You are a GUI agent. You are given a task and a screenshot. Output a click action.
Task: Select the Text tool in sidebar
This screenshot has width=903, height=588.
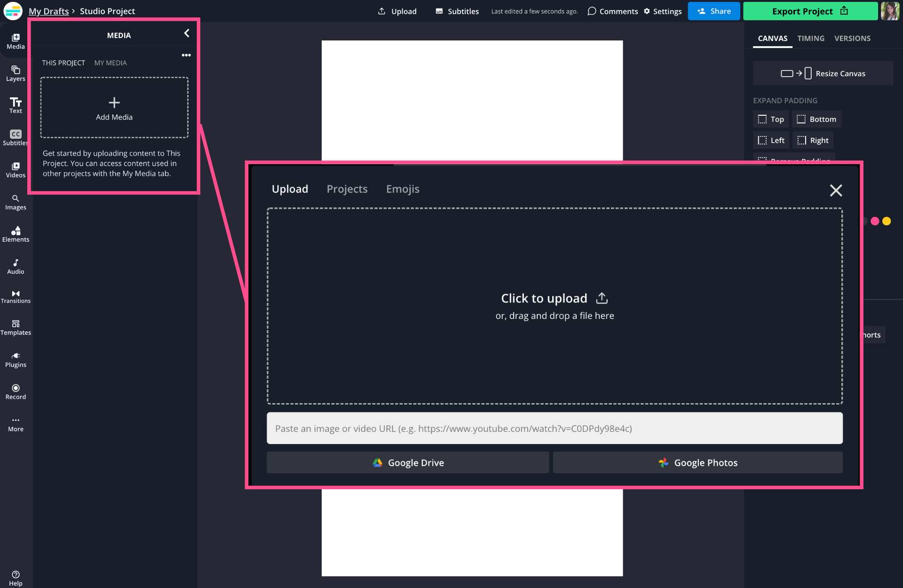pos(16,105)
